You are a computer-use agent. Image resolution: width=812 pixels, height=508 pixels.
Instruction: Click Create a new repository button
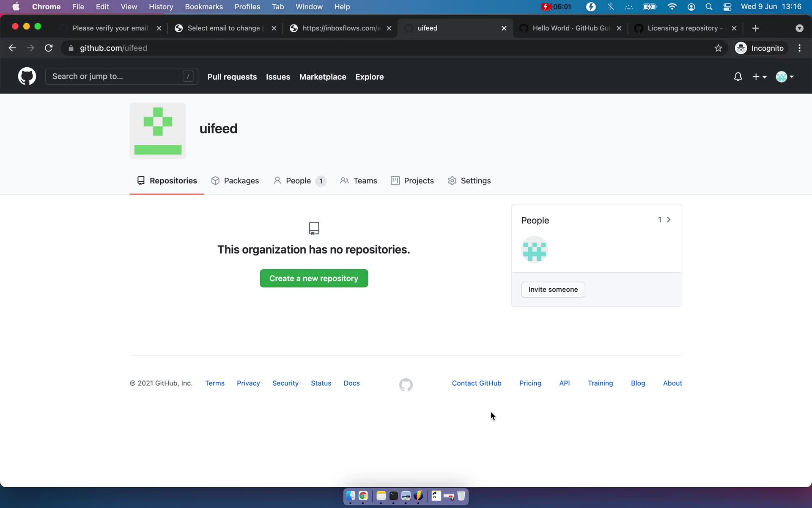point(314,279)
